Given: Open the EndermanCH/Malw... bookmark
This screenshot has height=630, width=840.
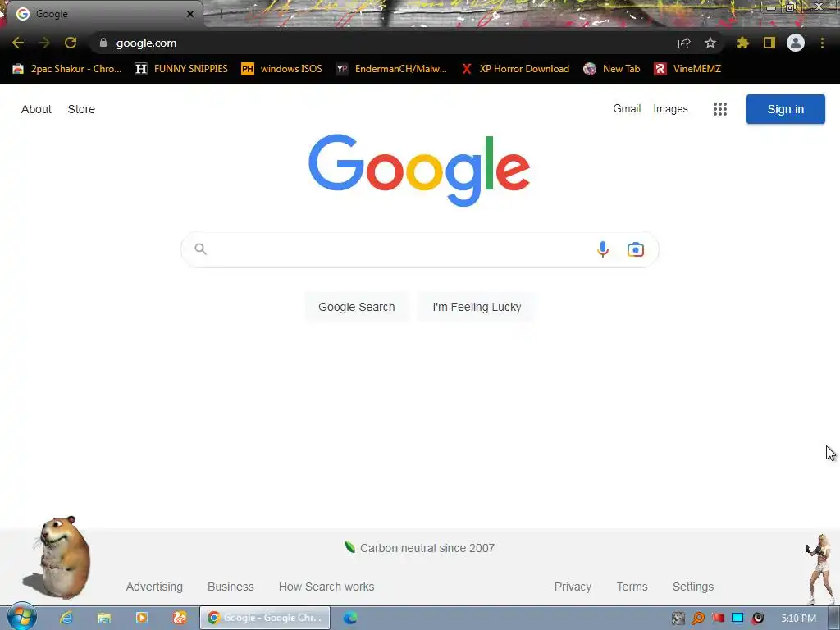Looking at the screenshot, I should pos(391,69).
